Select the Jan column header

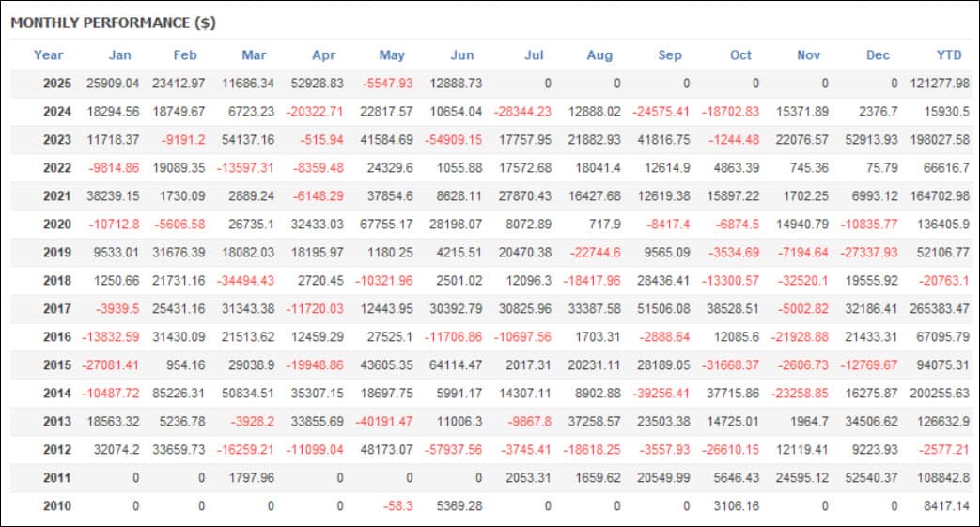(x=120, y=55)
